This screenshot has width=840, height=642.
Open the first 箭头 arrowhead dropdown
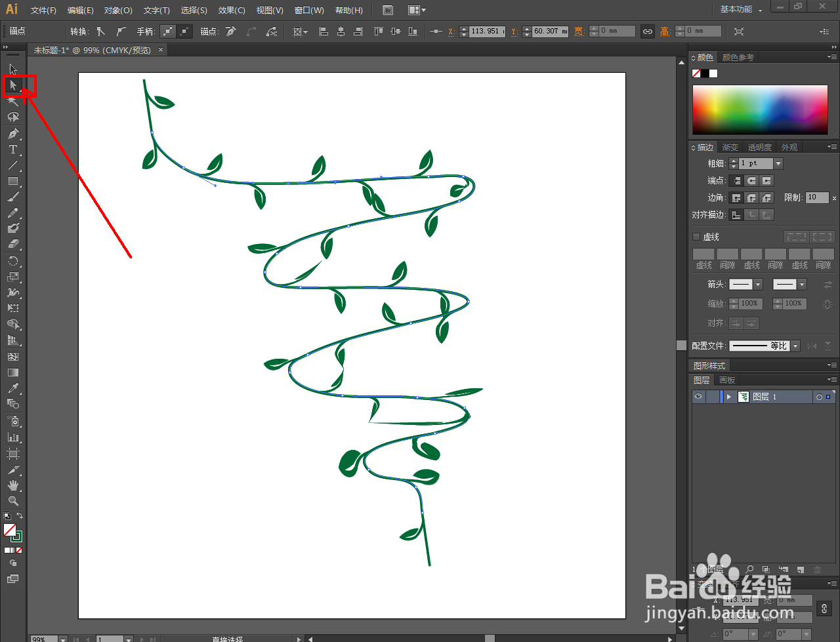(758, 285)
